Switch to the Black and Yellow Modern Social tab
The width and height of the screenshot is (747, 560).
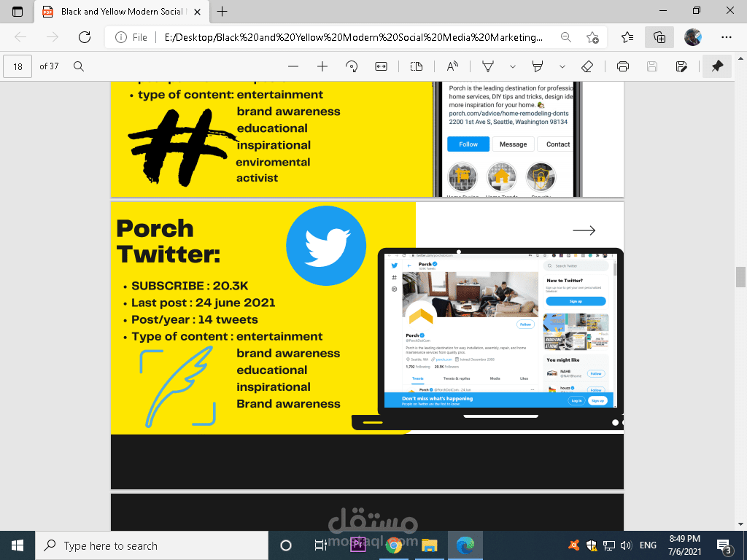121,12
